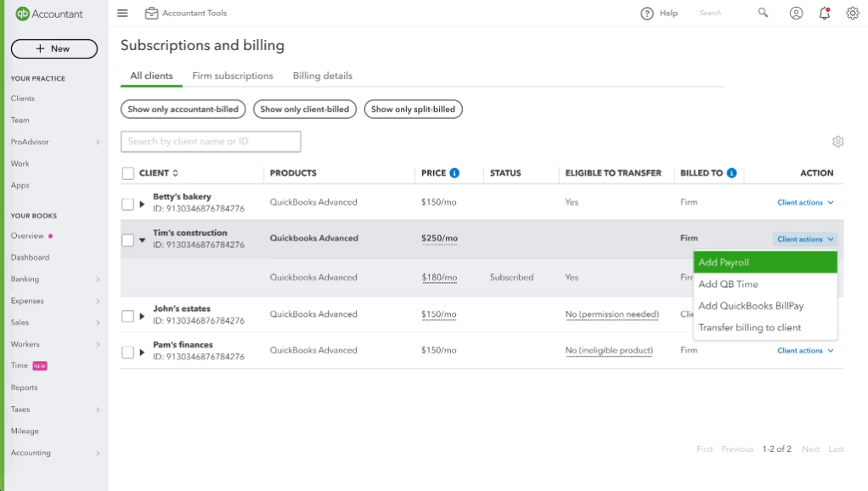Click the user account profile icon
Image resolution: width=868 pixels, height=491 pixels.
click(795, 13)
